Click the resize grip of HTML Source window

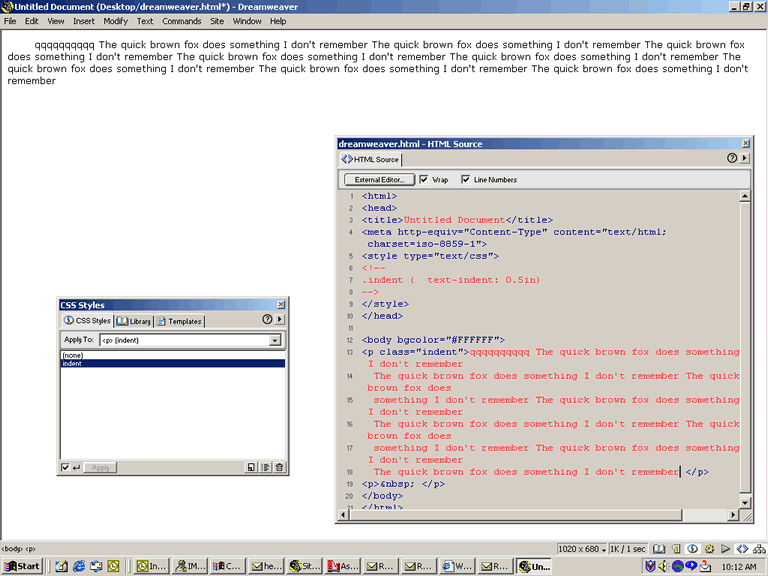[x=747, y=516]
